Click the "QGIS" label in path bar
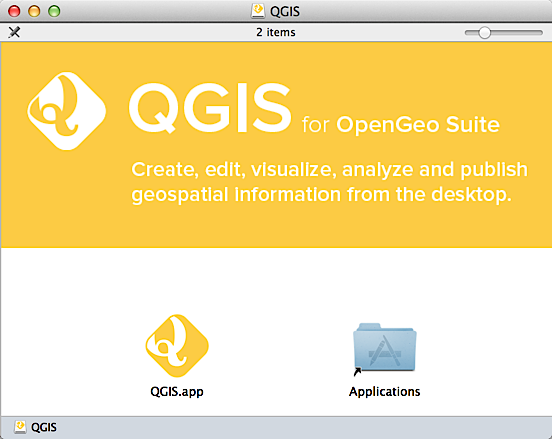The width and height of the screenshot is (552, 439). (x=44, y=427)
